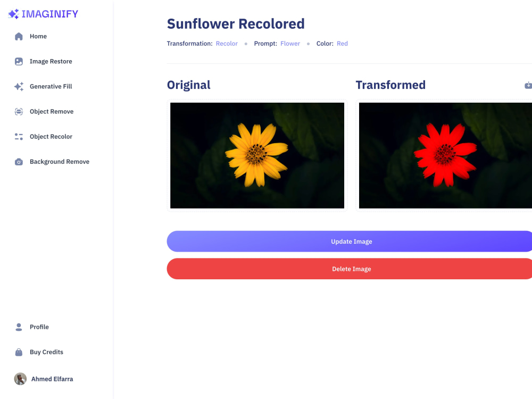Click the Sunflower Recolored title

(236, 24)
